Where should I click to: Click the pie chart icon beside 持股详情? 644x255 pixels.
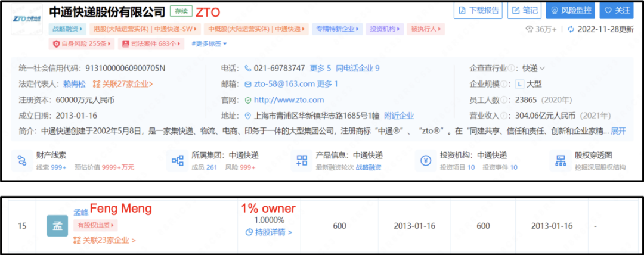coord(249,232)
